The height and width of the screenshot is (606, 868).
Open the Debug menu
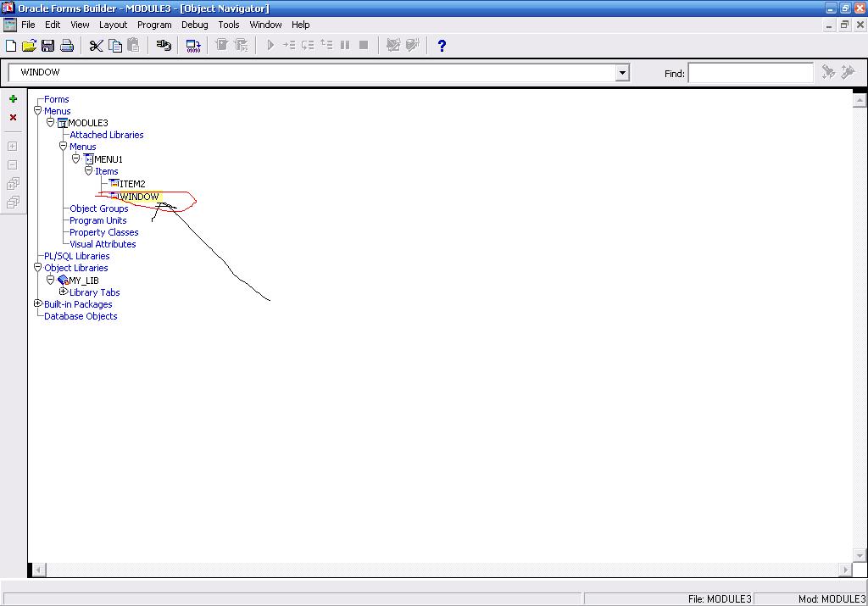194,25
